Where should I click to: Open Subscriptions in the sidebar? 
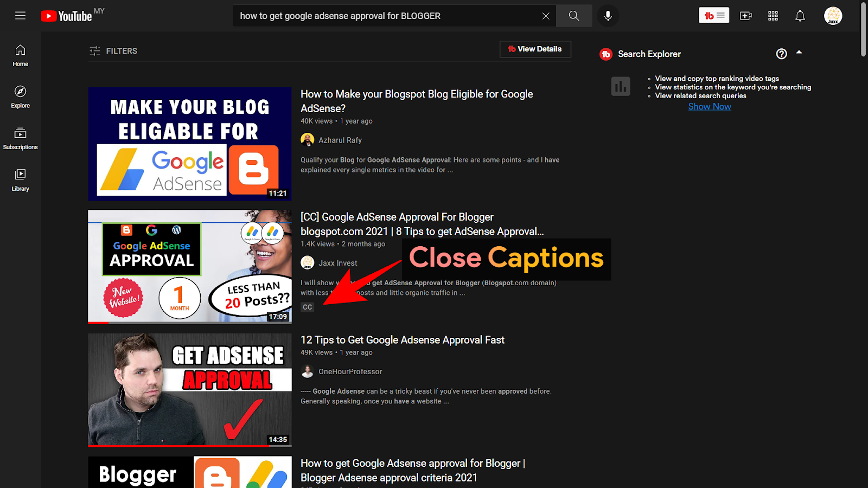pyautogui.click(x=20, y=139)
